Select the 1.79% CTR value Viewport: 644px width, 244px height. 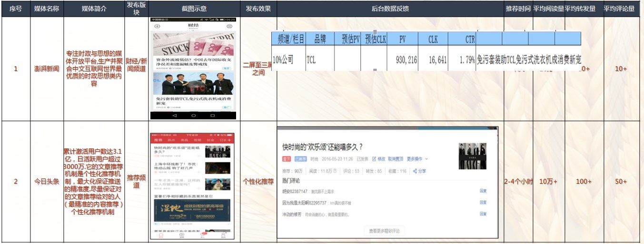coord(467,60)
